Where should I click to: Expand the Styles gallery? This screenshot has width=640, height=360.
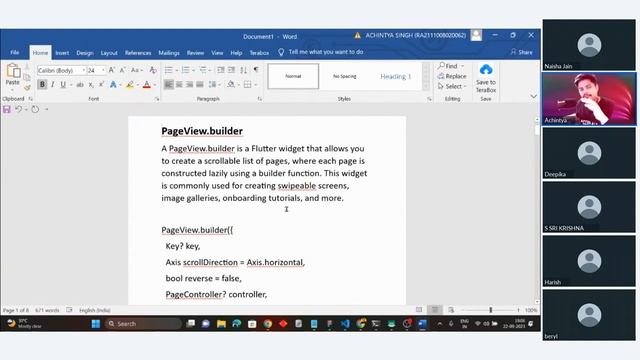pyautogui.click(x=426, y=85)
